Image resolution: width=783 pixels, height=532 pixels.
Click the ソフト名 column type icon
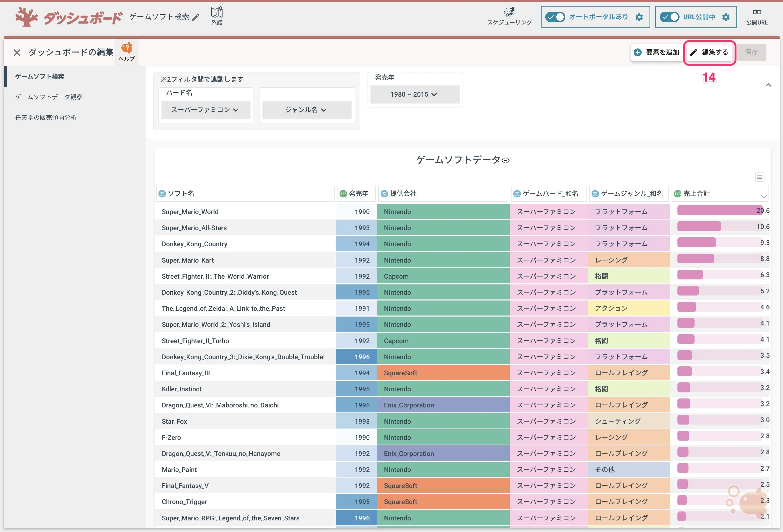click(x=162, y=194)
